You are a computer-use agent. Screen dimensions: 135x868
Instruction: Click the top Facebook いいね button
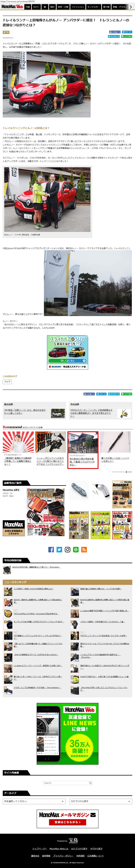(x=115, y=32)
